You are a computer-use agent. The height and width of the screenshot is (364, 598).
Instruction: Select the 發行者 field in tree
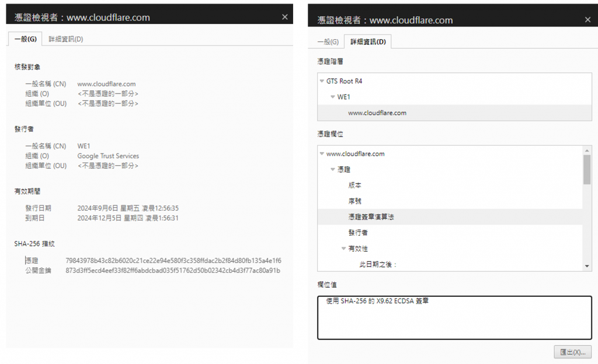tap(358, 233)
